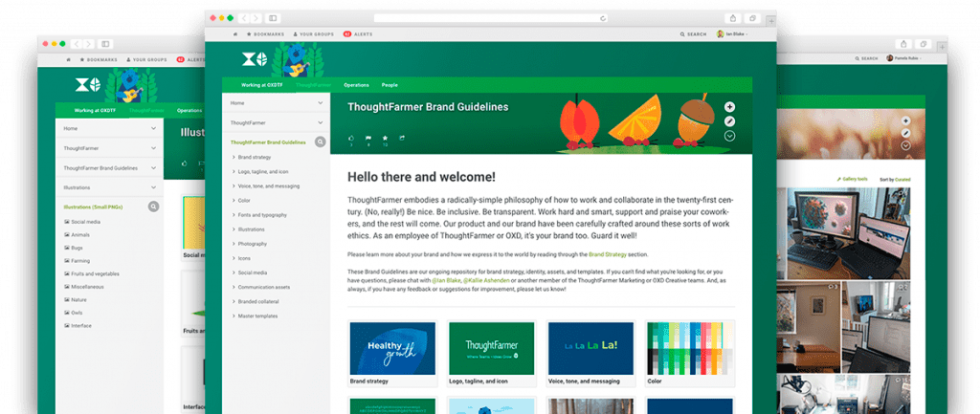Open Ian Blake user menu
This screenshot has width=980, height=414.
point(733,34)
